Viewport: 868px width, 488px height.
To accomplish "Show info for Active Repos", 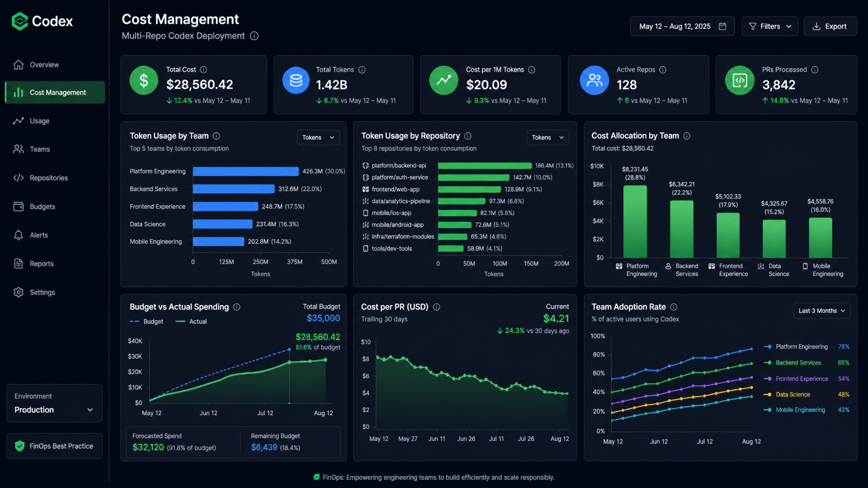I will pyautogui.click(x=663, y=69).
